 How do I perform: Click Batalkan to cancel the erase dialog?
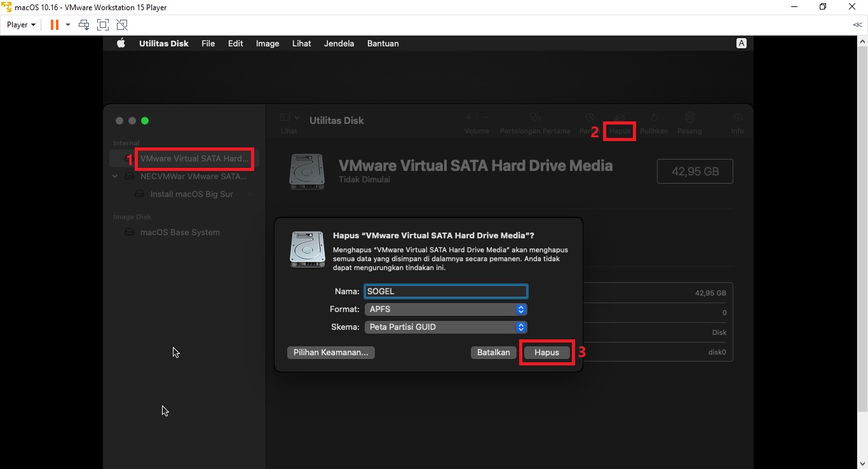tap(494, 352)
